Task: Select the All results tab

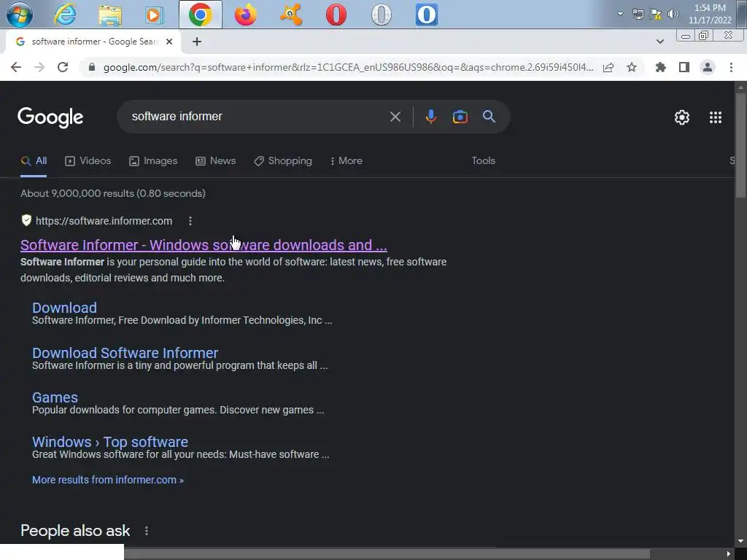Action: 34,161
